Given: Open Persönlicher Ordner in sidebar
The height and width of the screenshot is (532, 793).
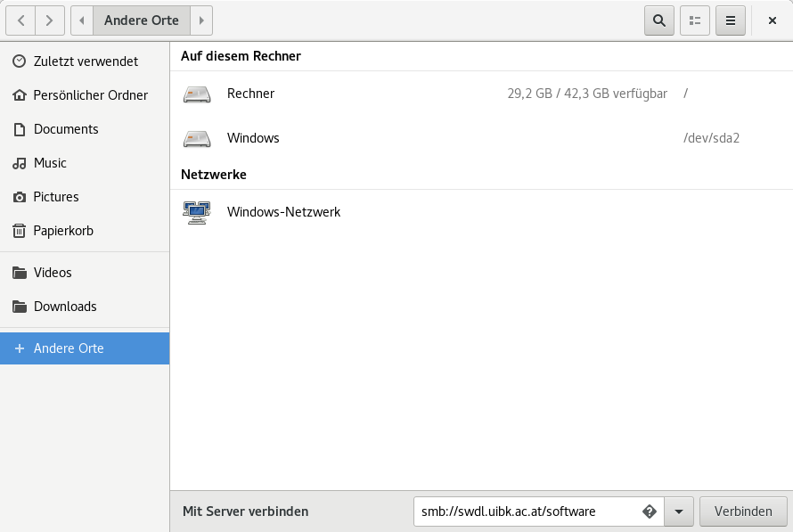Looking at the screenshot, I should click(90, 95).
